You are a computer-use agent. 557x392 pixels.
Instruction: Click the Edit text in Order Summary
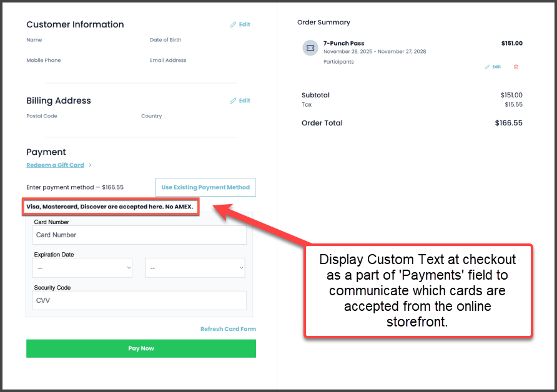coord(496,67)
